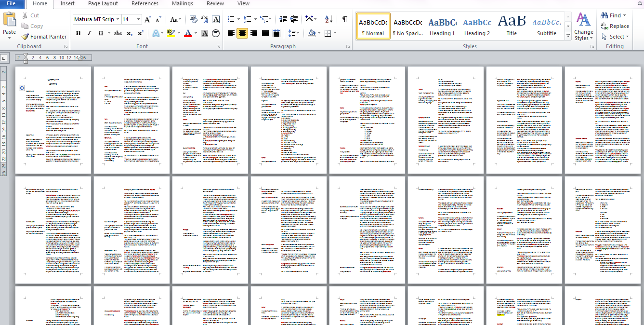
Task: Open the Font dialog launcher
Action: click(x=219, y=47)
